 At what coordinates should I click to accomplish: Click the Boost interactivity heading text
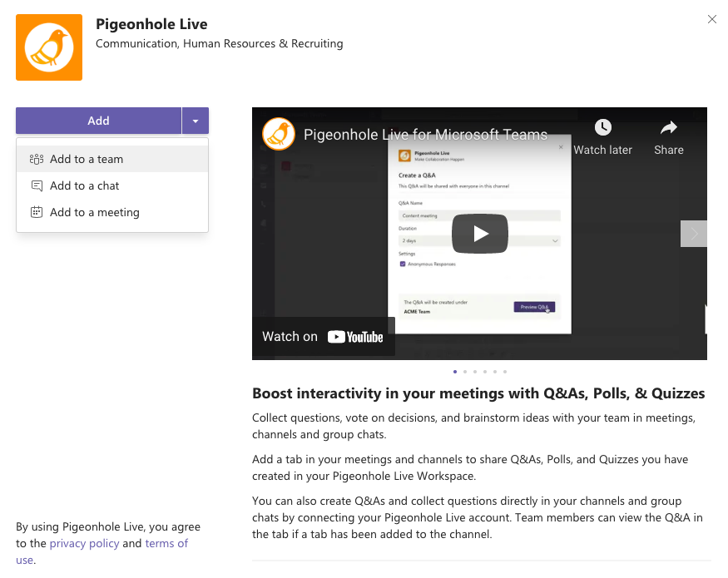(x=478, y=393)
